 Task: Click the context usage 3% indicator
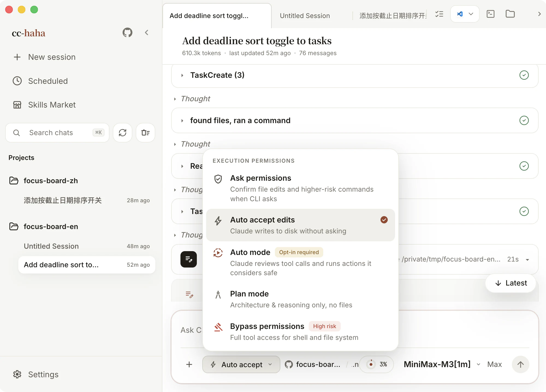coord(376,364)
